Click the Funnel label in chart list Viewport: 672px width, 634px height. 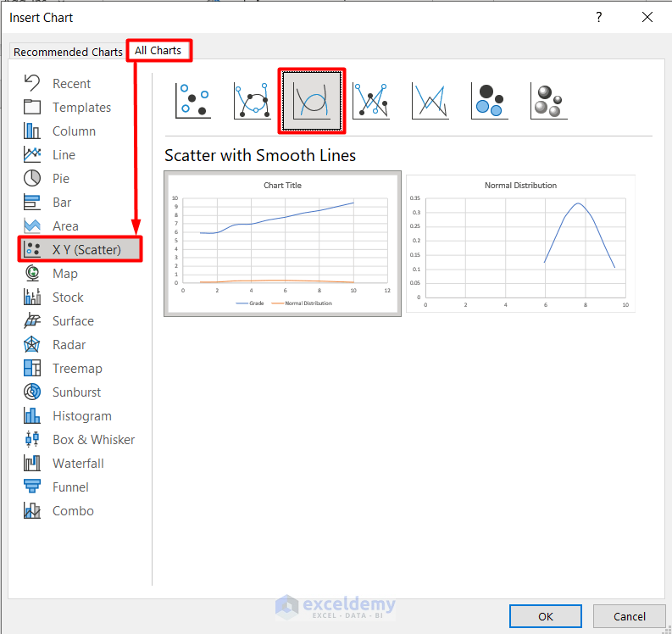tap(70, 487)
